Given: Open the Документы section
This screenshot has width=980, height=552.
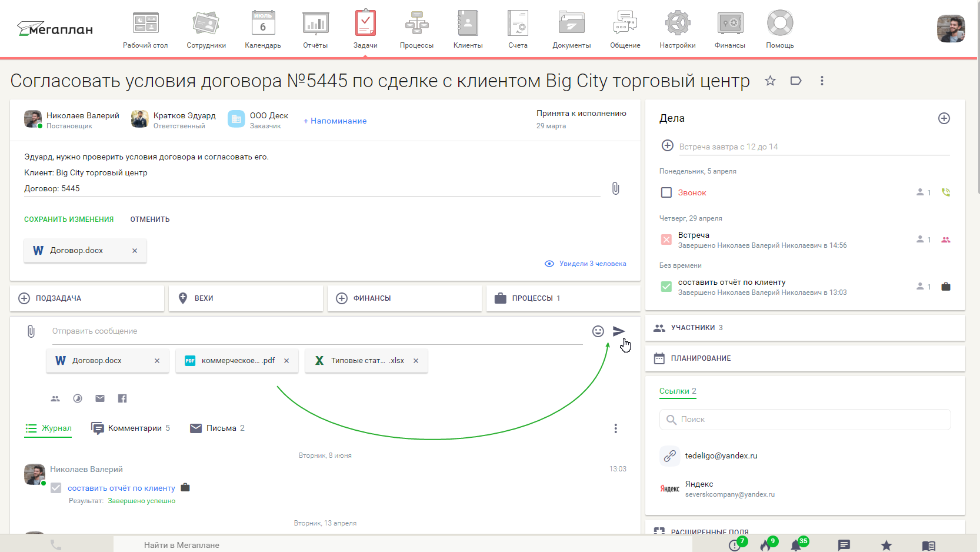Looking at the screenshot, I should (572, 29).
